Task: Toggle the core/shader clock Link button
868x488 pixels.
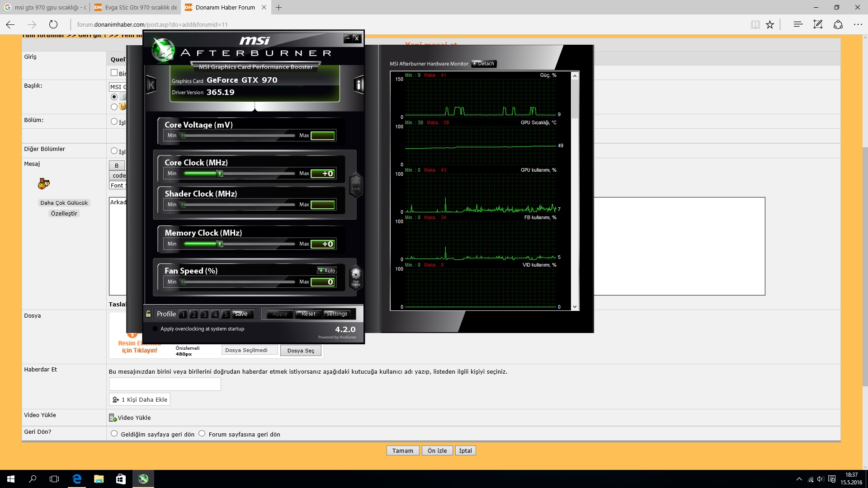Action: click(x=356, y=185)
